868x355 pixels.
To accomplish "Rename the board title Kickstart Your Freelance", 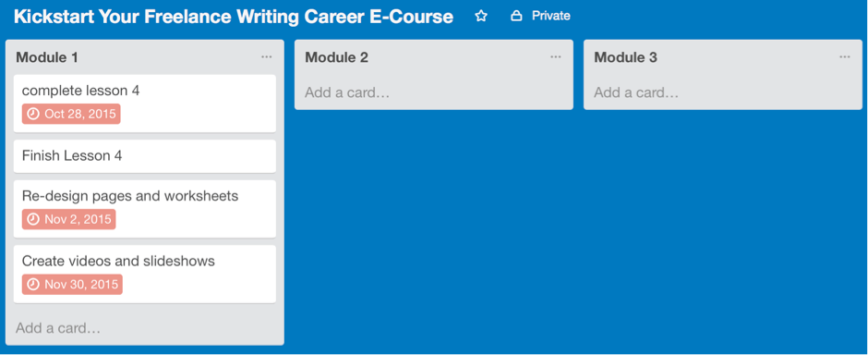I will (x=233, y=17).
